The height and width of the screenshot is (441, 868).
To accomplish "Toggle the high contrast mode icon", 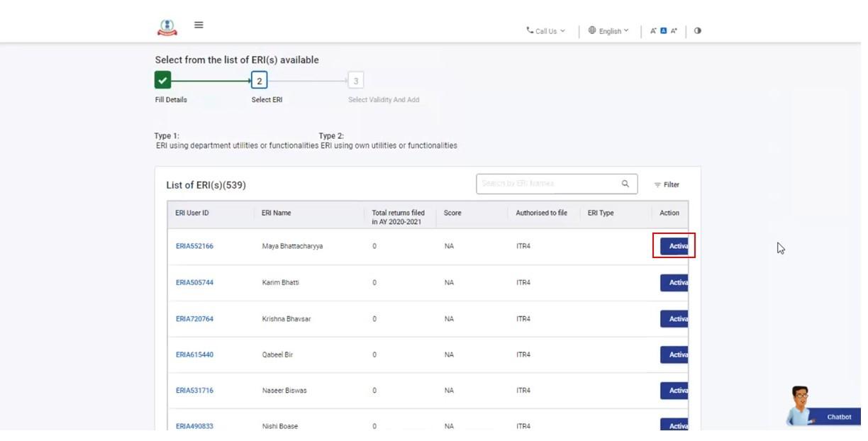I will coord(698,30).
